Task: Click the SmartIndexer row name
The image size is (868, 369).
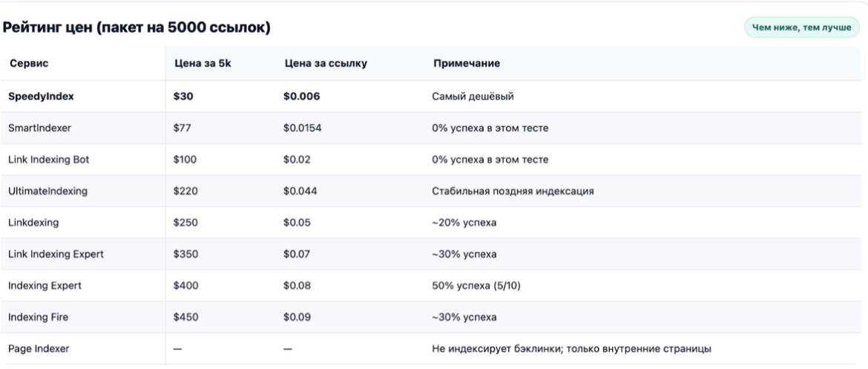Action: pyautogui.click(x=39, y=128)
